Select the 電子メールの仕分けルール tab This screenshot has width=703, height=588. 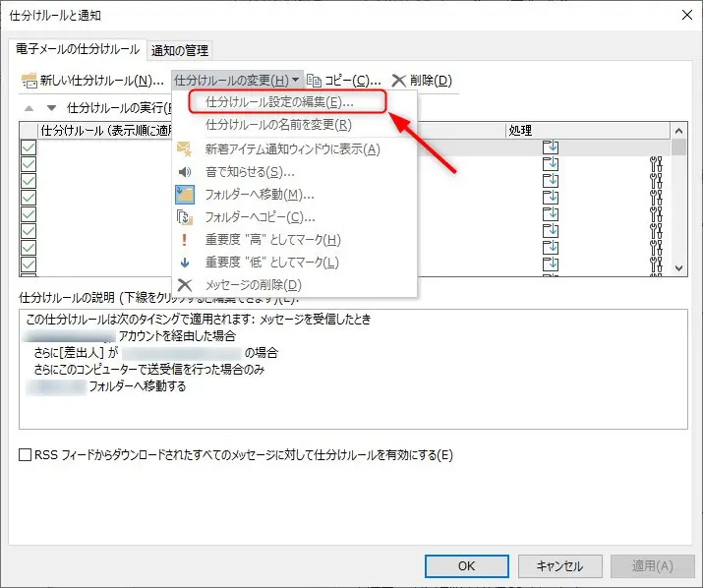click(x=78, y=49)
